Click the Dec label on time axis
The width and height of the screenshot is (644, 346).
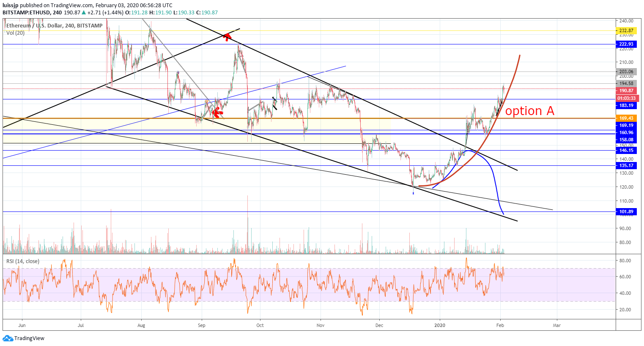coord(379,325)
